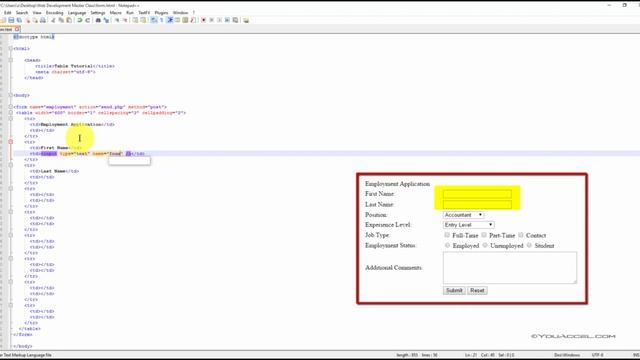
Task: Click the Cut scissors icon
Action: pos(53,20)
